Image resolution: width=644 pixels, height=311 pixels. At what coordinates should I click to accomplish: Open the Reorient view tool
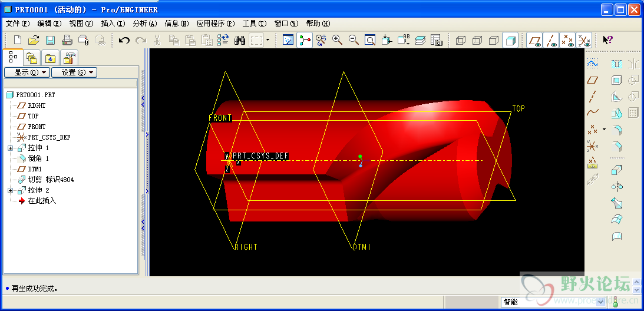[387, 40]
